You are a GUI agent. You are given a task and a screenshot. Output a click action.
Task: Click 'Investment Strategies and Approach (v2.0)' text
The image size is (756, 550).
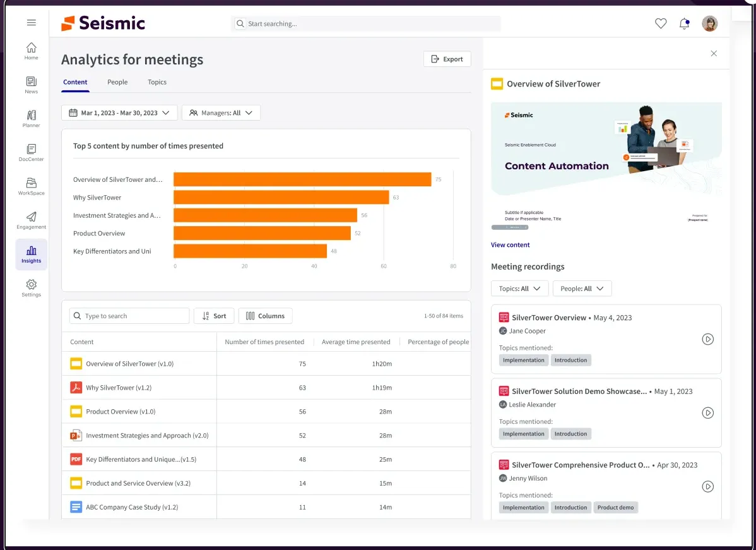click(147, 435)
